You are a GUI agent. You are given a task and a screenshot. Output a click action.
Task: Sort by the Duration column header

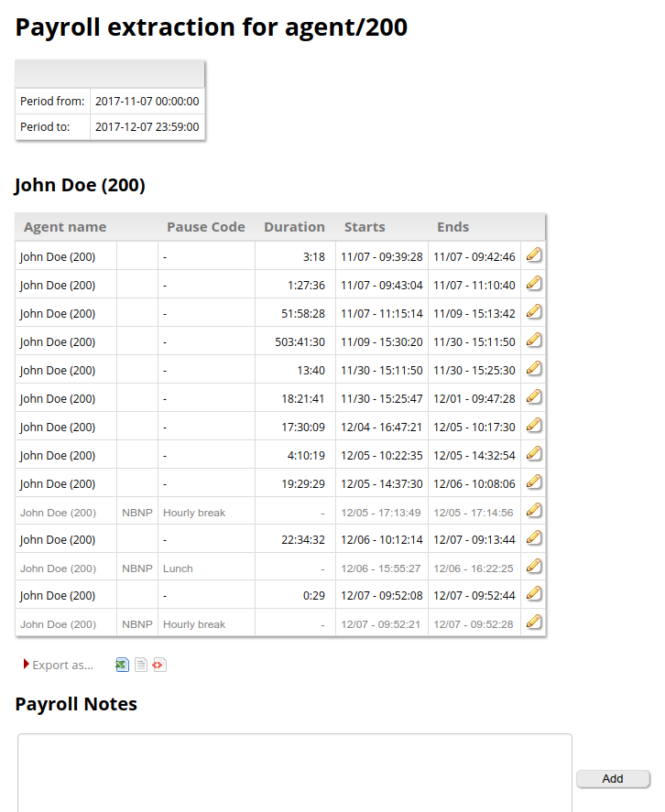(294, 227)
